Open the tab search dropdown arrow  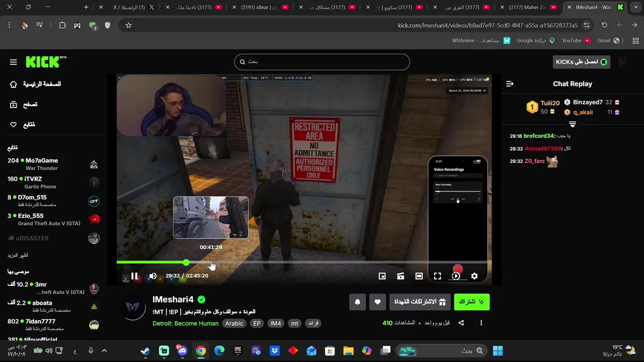[x=636, y=8]
